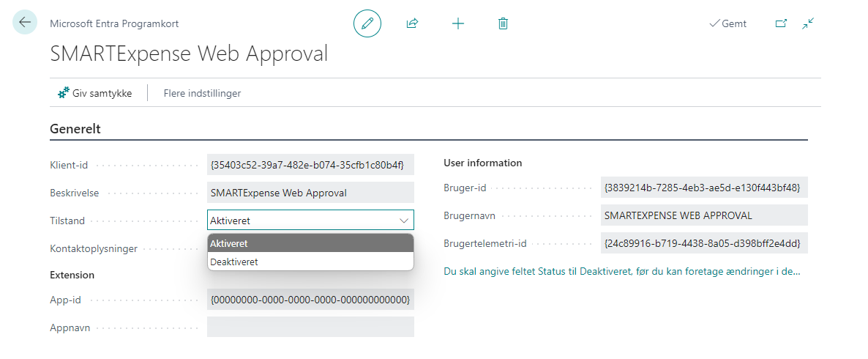The height and width of the screenshot is (359, 868).
Task: Click the Giv samtykke gear icon
Action: (x=63, y=93)
